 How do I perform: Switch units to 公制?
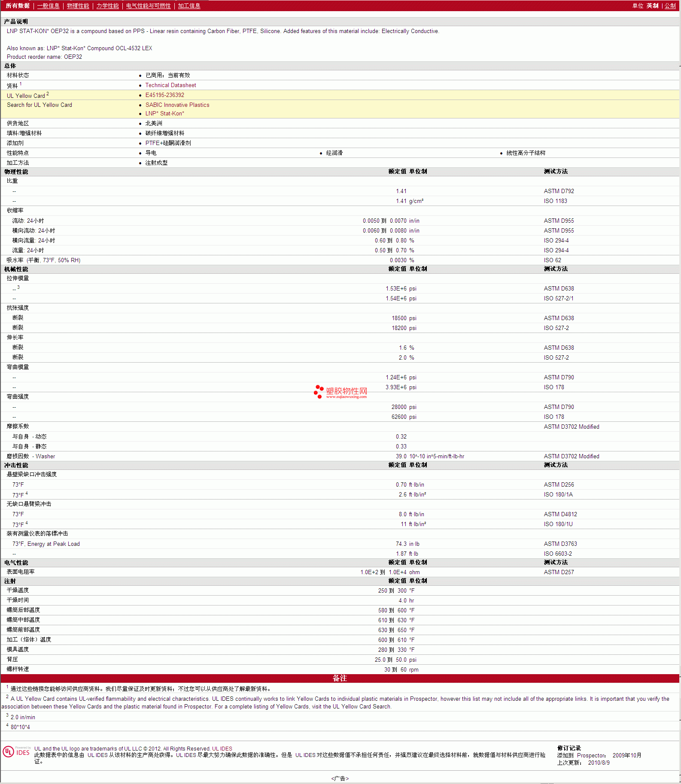[670, 6]
